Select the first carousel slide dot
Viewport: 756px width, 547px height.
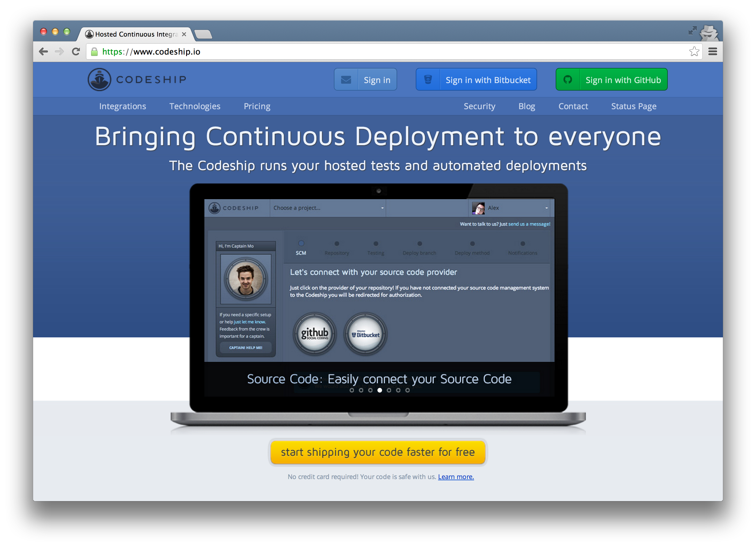tap(352, 390)
